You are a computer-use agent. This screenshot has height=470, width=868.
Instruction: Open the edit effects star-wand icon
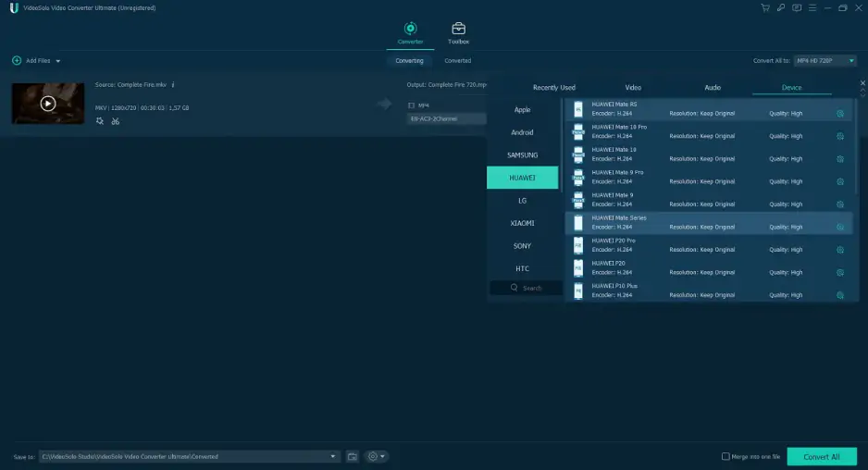100,121
